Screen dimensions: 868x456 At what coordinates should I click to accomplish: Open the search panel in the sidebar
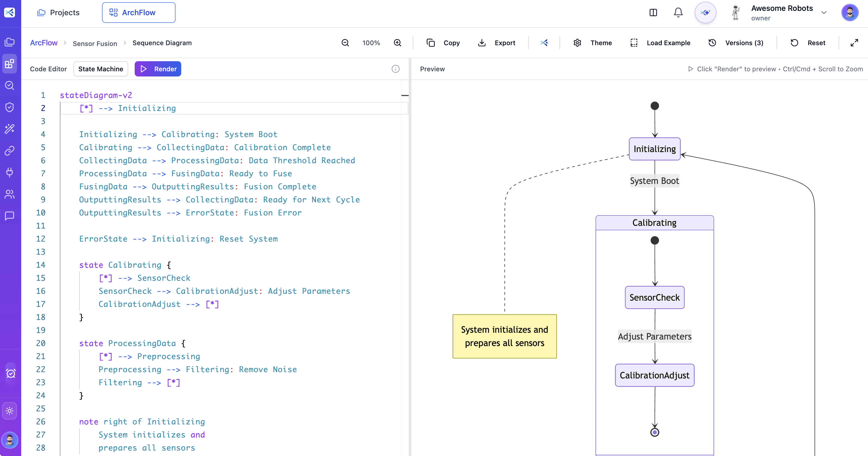coord(10,85)
